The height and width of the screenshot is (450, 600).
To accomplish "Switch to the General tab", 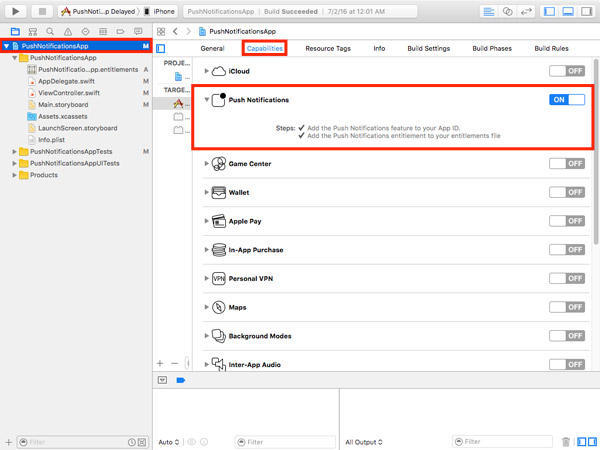I will pyautogui.click(x=212, y=48).
